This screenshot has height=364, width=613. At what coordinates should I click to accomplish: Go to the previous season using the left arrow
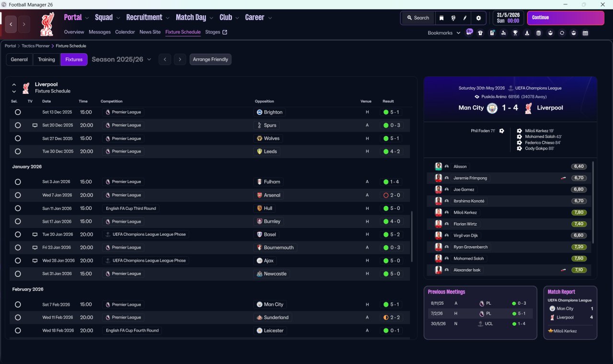[x=165, y=59]
